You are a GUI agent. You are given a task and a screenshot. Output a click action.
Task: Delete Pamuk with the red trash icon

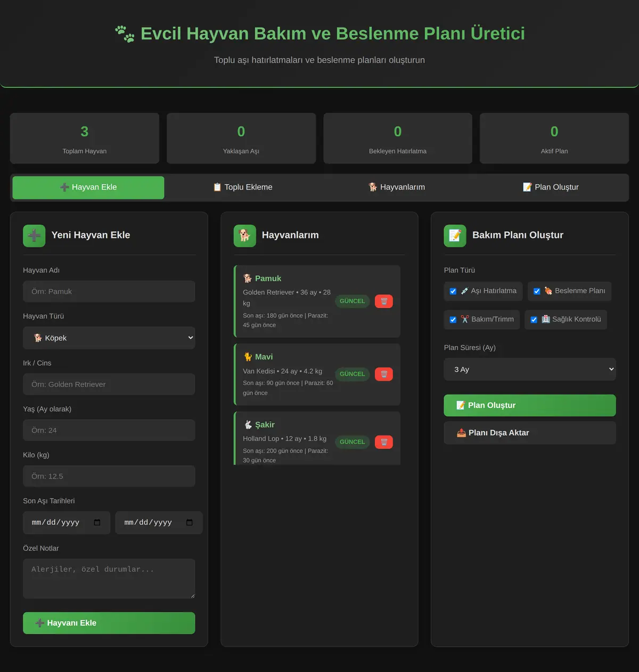(x=384, y=301)
